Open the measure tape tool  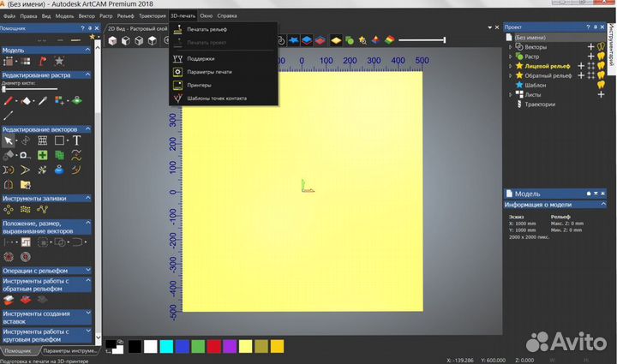25,155
